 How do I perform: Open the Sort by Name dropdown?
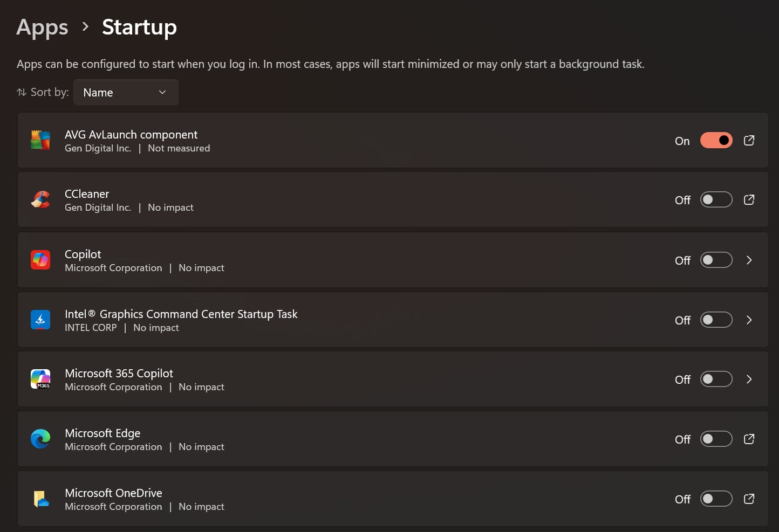coord(126,93)
